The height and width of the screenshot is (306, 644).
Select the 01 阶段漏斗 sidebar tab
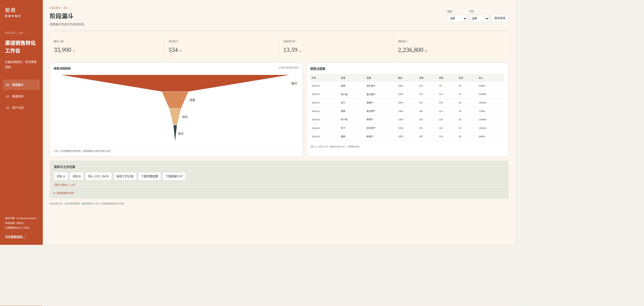coord(21,85)
